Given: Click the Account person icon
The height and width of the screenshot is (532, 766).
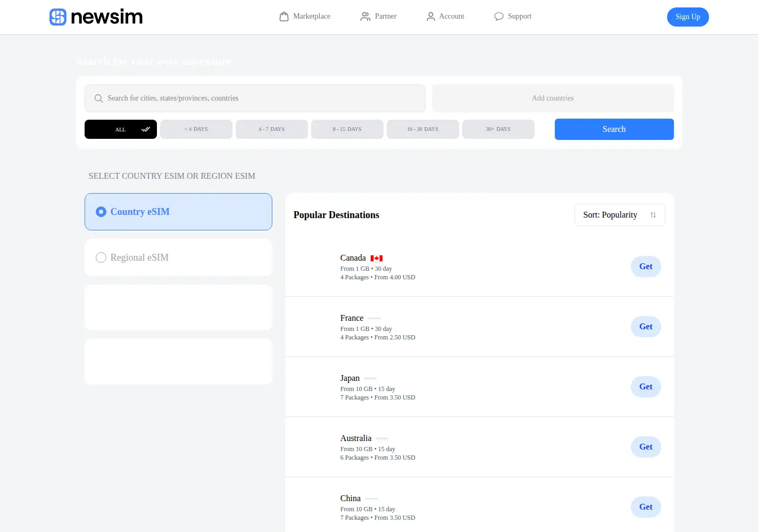Looking at the screenshot, I should pyautogui.click(x=431, y=16).
